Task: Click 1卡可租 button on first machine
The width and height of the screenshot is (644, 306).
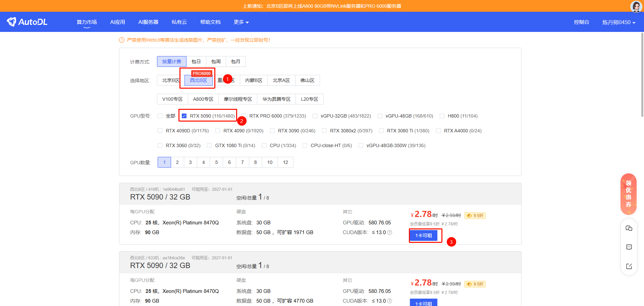Action: (x=424, y=235)
